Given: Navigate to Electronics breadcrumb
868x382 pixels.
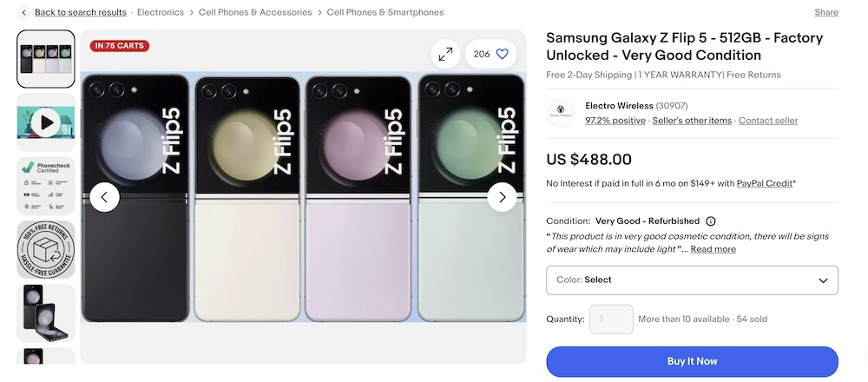Looking at the screenshot, I should tap(161, 13).
